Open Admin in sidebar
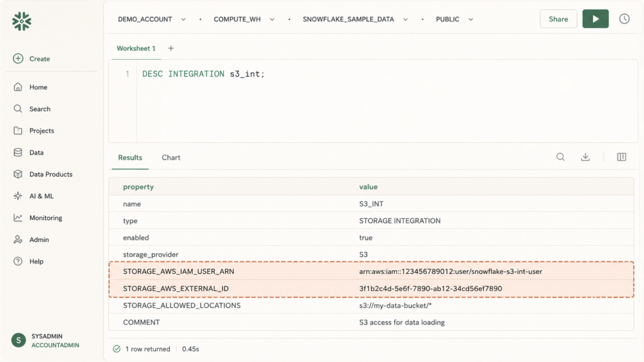Image resolution: width=644 pixels, height=362 pixels. [x=39, y=239]
